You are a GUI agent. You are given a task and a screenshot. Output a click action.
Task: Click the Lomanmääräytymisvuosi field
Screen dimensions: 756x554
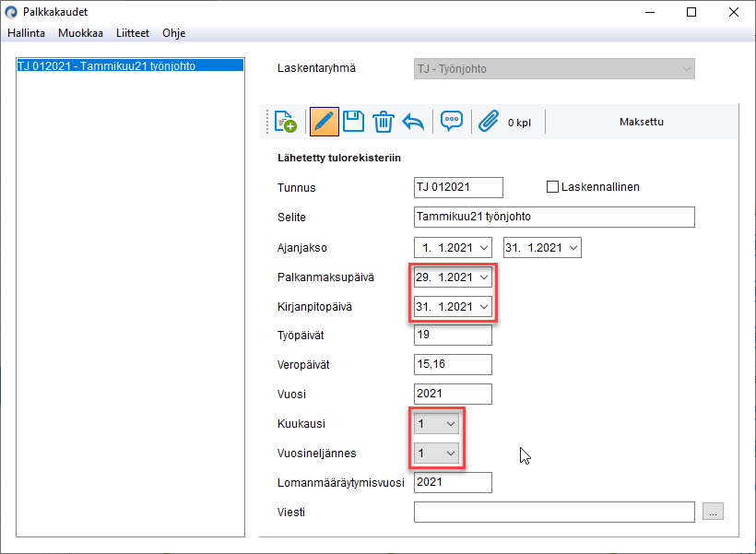(453, 482)
